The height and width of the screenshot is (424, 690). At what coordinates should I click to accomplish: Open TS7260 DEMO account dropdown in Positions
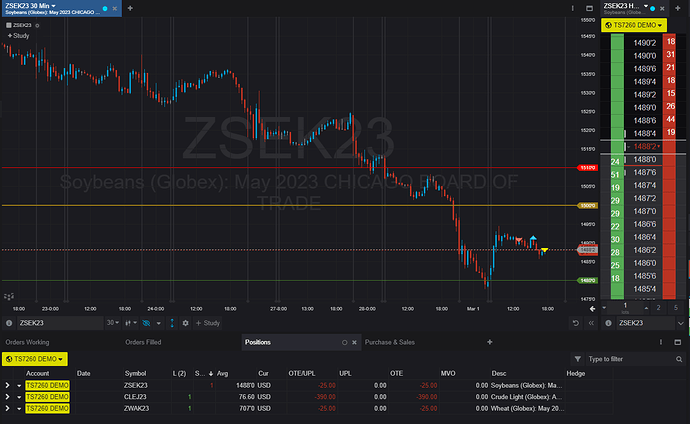(35, 359)
